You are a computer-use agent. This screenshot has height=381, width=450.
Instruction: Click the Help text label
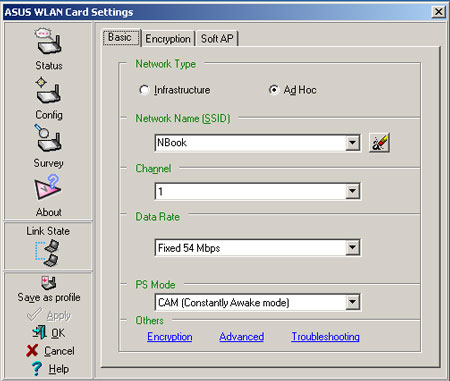[59, 369]
